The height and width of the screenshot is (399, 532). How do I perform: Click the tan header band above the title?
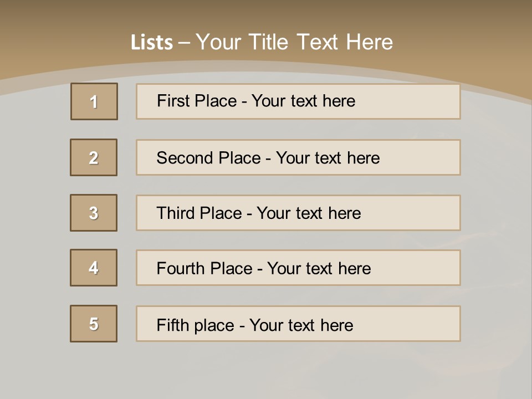(266, 14)
